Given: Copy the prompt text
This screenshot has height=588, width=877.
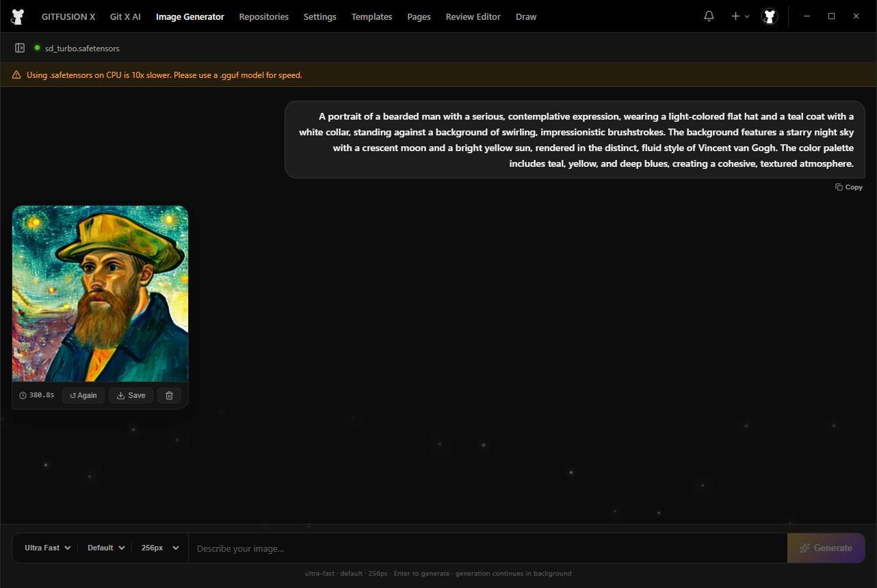Looking at the screenshot, I should pyautogui.click(x=849, y=187).
